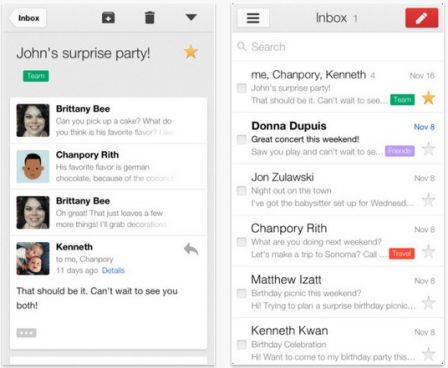Open the more options dropdown arrow
This screenshot has width=448, height=368.
coord(191,17)
